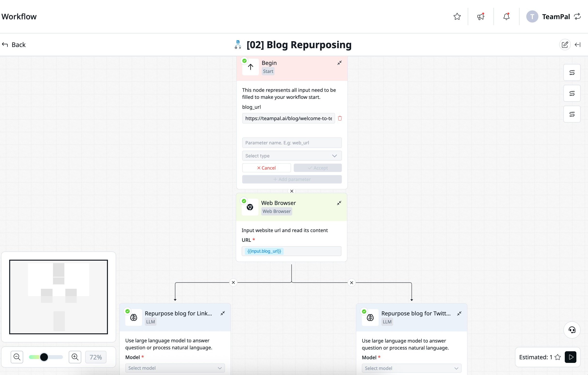588x375 pixels.
Task: Collapse the Web Browser node
Action: [x=339, y=203]
